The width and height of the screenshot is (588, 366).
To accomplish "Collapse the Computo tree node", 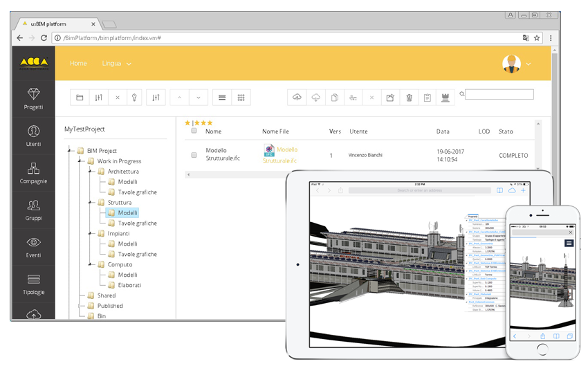I will [90, 264].
